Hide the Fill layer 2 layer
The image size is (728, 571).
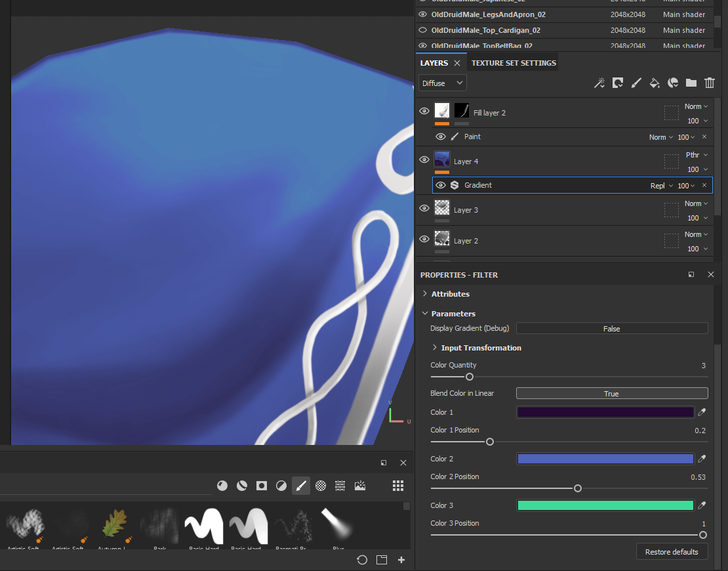click(x=424, y=112)
